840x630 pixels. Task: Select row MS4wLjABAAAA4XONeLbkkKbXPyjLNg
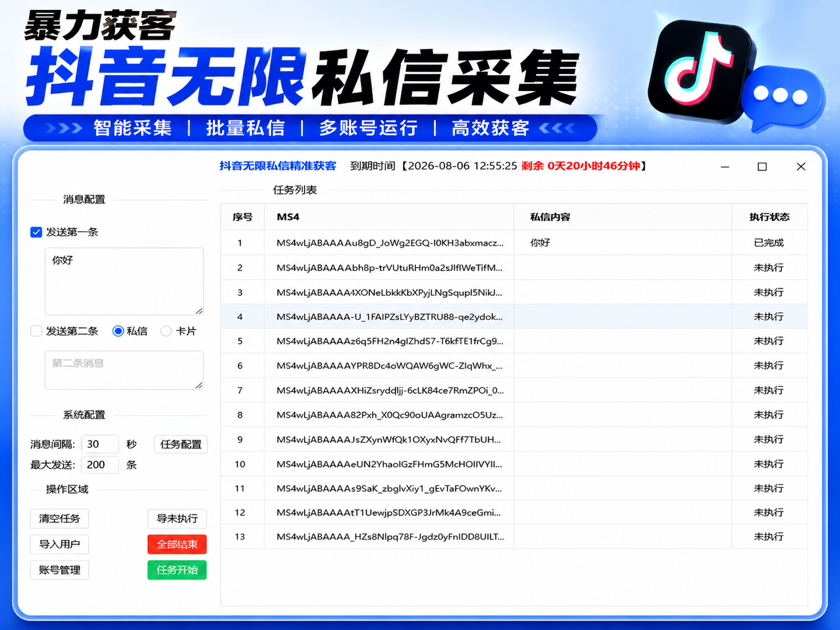[514, 292]
